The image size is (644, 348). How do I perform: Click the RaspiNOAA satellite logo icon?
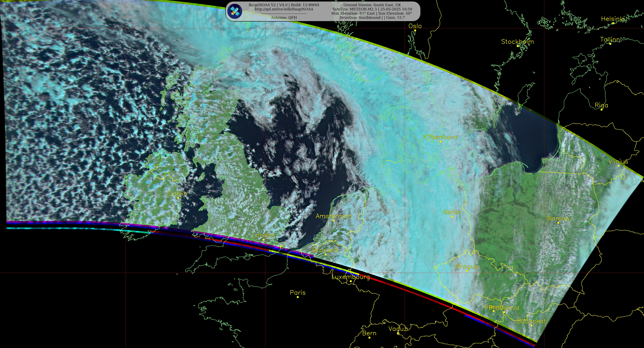(x=235, y=11)
